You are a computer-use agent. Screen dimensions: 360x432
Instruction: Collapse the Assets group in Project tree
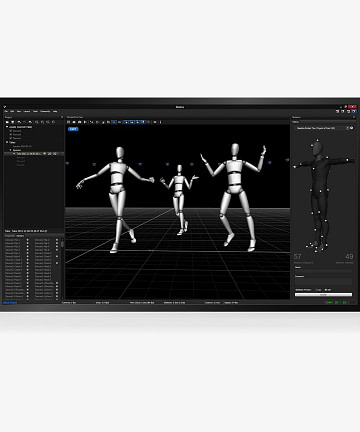[x=7, y=127]
